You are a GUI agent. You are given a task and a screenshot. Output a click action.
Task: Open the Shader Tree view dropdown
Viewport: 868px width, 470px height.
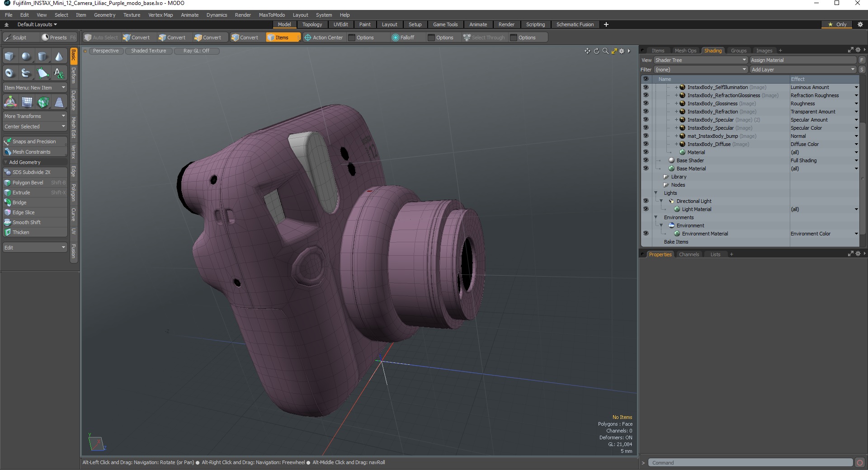click(x=700, y=60)
